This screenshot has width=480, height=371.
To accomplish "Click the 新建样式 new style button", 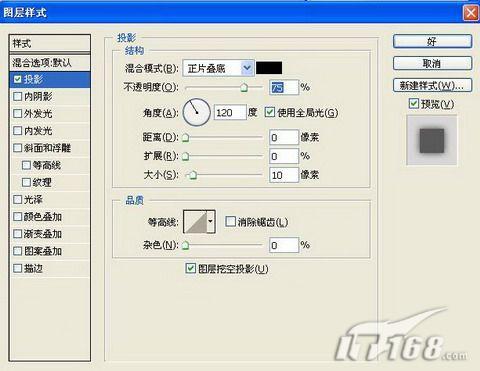I will click(432, 85).
